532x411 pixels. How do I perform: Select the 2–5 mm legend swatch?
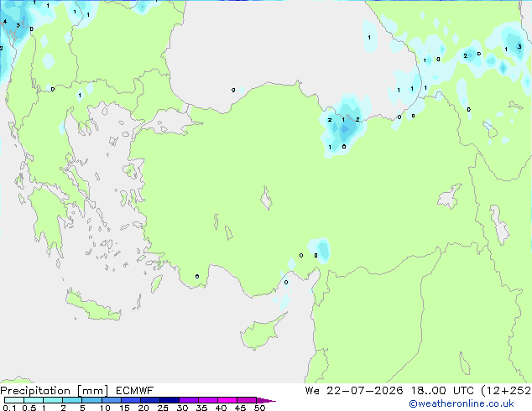(x=72, y=400)
